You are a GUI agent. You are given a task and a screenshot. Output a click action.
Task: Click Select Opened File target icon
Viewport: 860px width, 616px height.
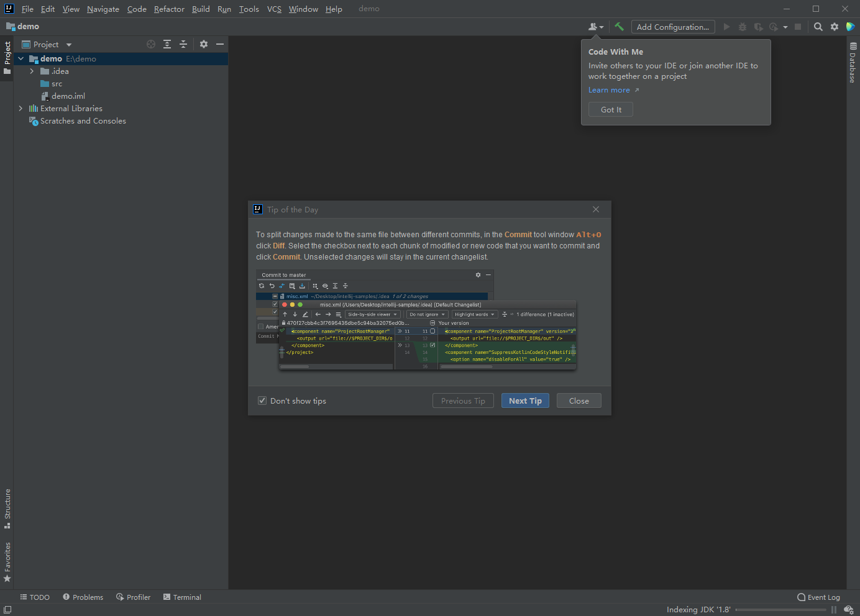[x=151, y=44]
